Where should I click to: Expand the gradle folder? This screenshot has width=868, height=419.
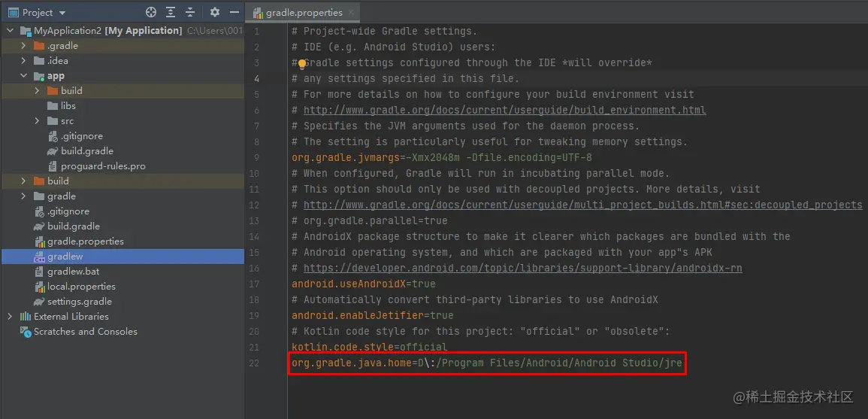(x=23, y=196)
